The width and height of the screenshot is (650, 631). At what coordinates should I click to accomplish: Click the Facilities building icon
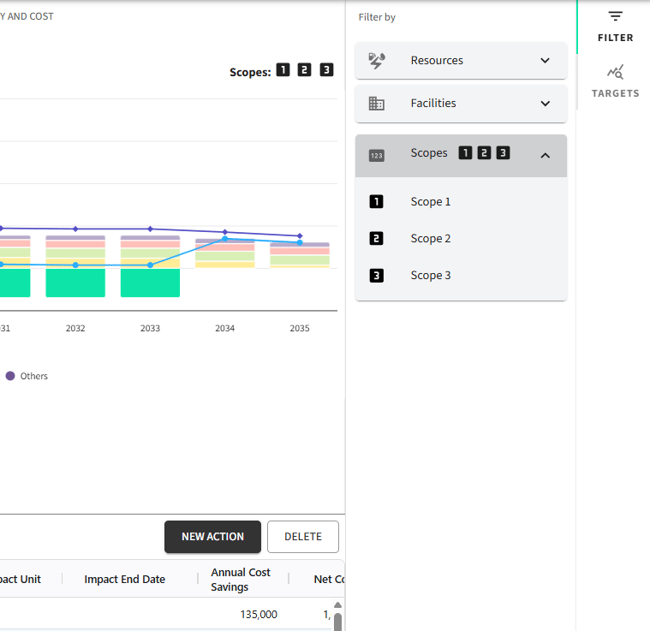(377, 103)
